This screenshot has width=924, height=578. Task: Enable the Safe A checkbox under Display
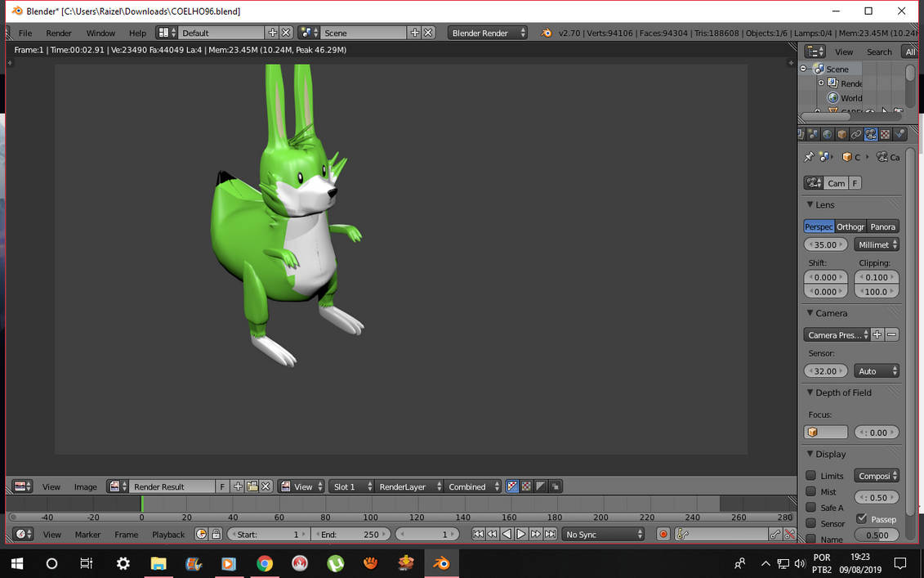tap(810, 507)
